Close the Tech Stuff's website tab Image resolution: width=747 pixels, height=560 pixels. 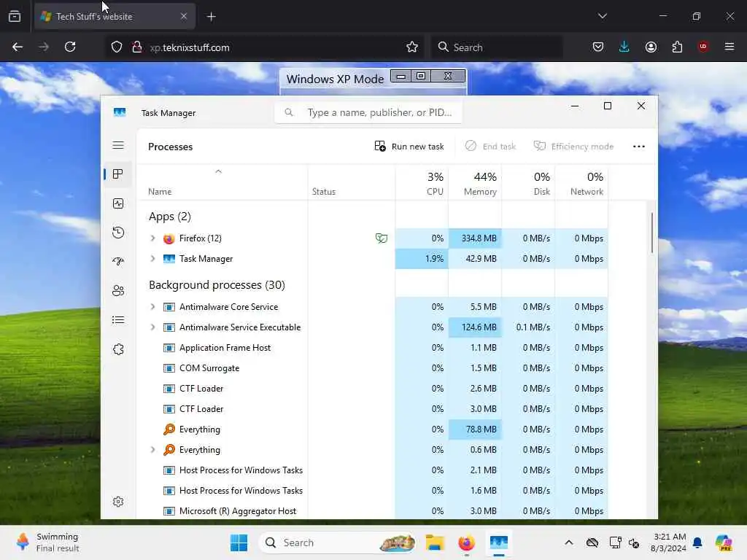click(183, 16)
